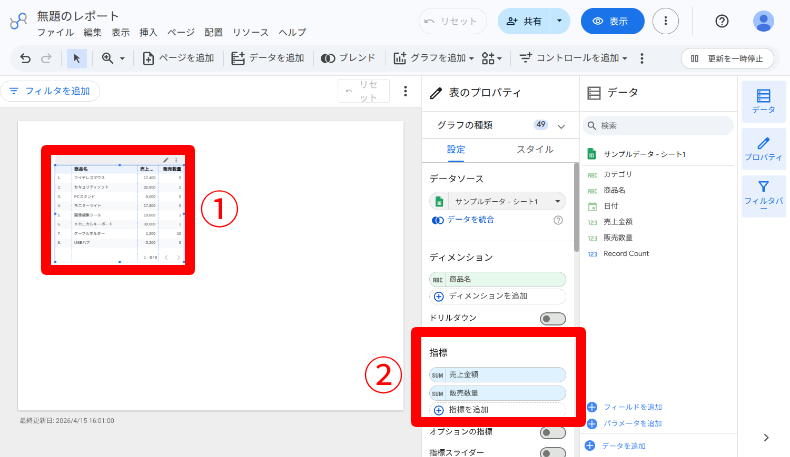Open the グラフを追加 dropdown

(x=434, y=58)
